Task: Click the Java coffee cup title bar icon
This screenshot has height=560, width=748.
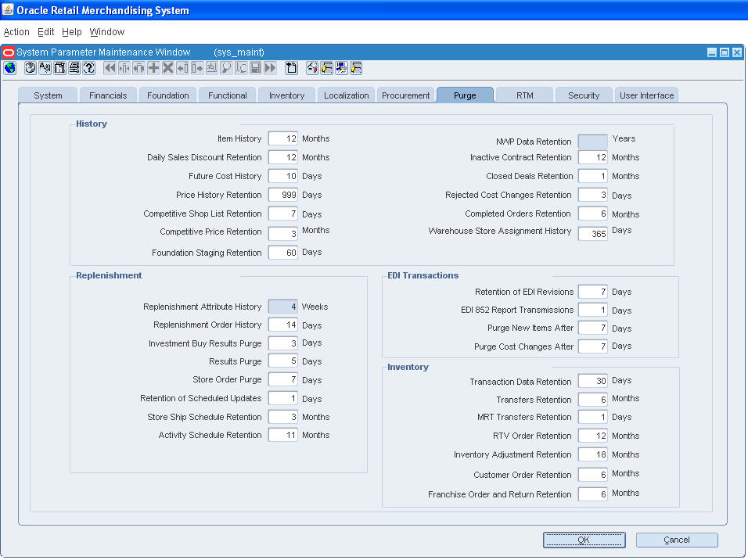Action: coord(8,10)
